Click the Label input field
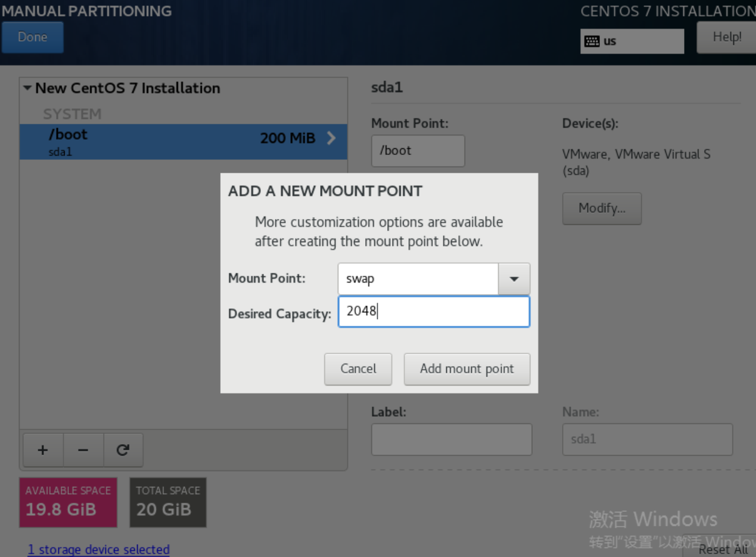The width and height of the screenshot is (756, 557). tap(452, 439)
